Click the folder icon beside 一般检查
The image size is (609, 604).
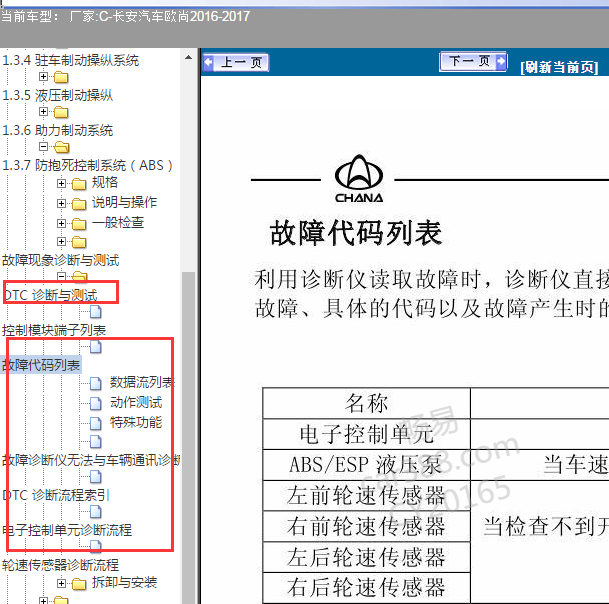pyautogui.click(x=79, y=224)
